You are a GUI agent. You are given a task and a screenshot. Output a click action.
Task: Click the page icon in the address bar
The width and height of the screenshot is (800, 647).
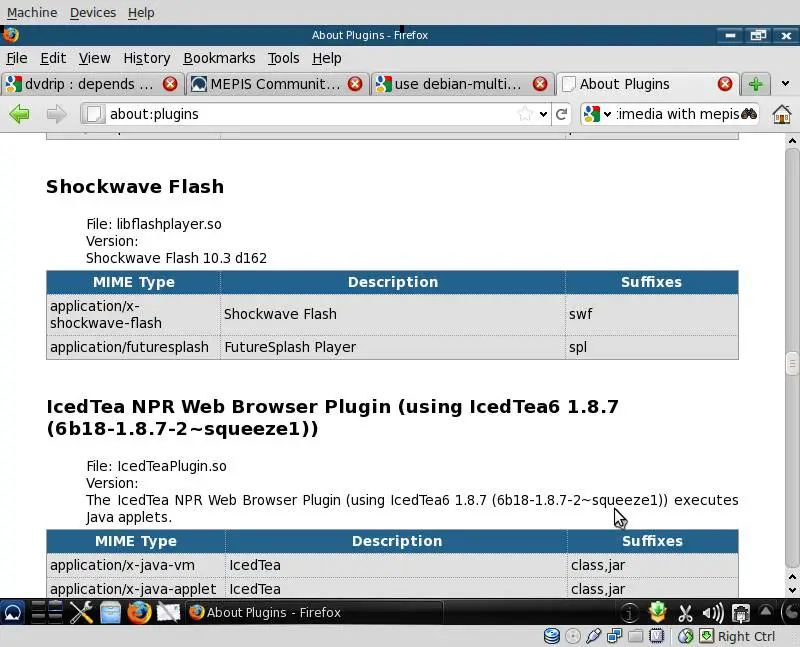click(x=94, y=114)
